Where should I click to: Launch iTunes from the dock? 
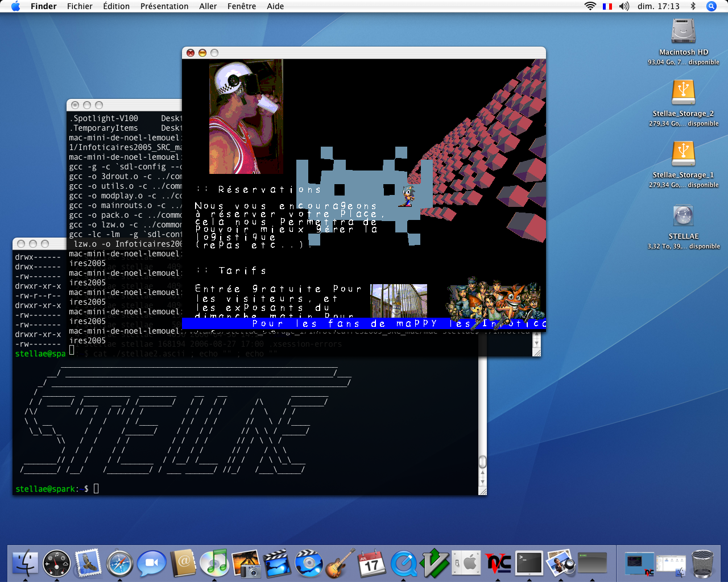tap(214, 563)
